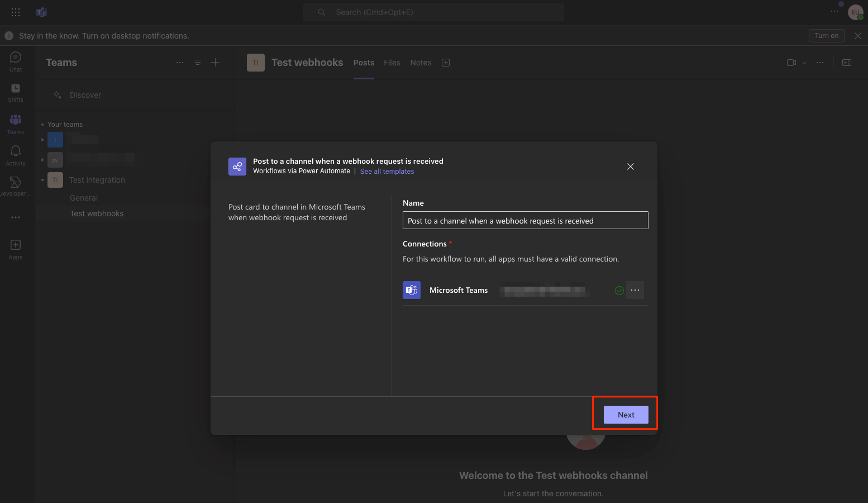Image resolution: width=868 pixels, height=503 pixels.
Task: Open Shifts in the left rail
Action: 16,93
